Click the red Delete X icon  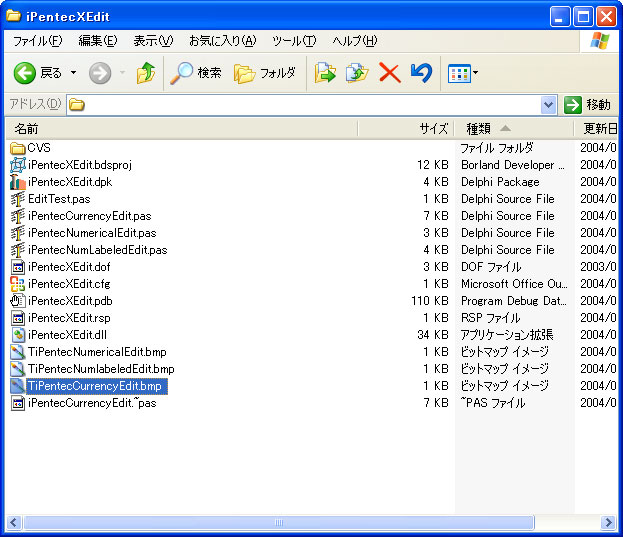coord(389,73)
